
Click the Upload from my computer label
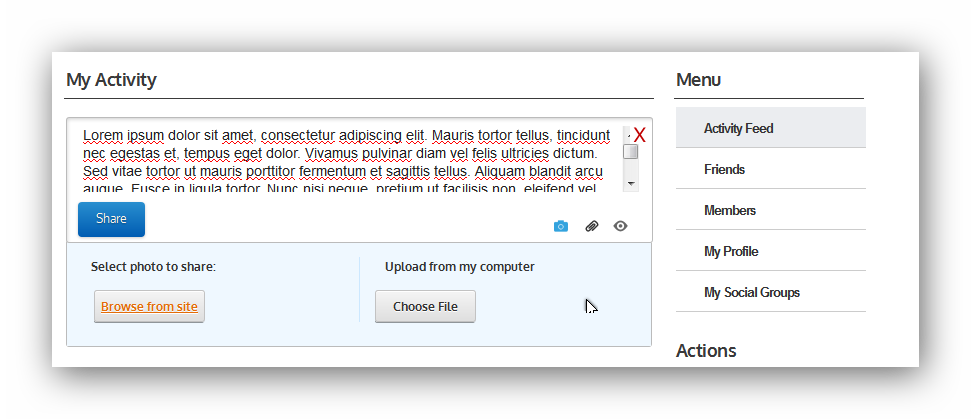(x=459, y=267)
